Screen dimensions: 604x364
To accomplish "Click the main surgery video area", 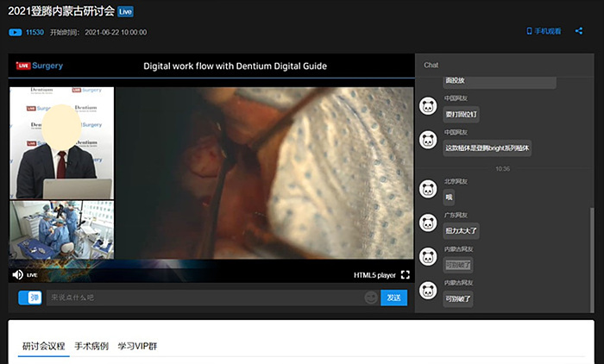I will pos(264,173).
